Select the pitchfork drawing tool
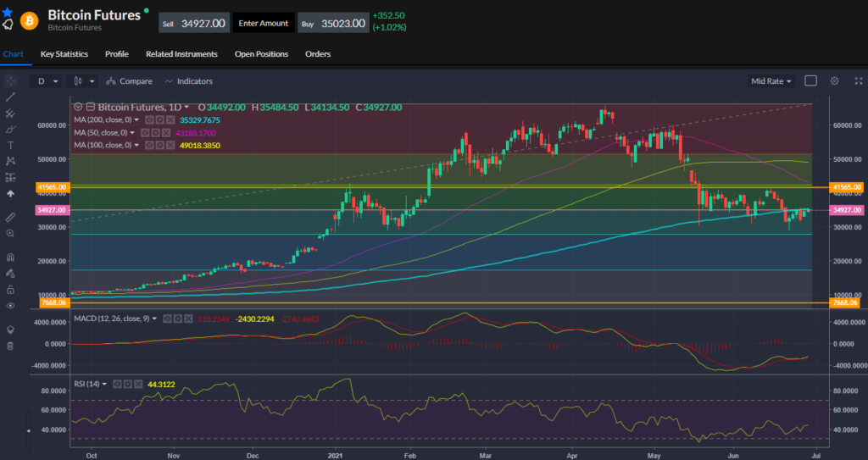Screen dimensions: 868x460 coord(10,114)
